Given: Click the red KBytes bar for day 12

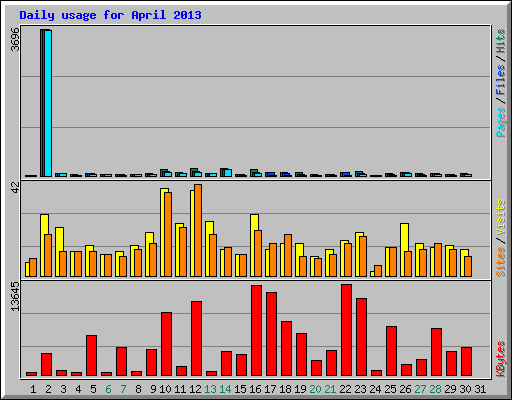Looking at the screenshot, I should (196, 338).
